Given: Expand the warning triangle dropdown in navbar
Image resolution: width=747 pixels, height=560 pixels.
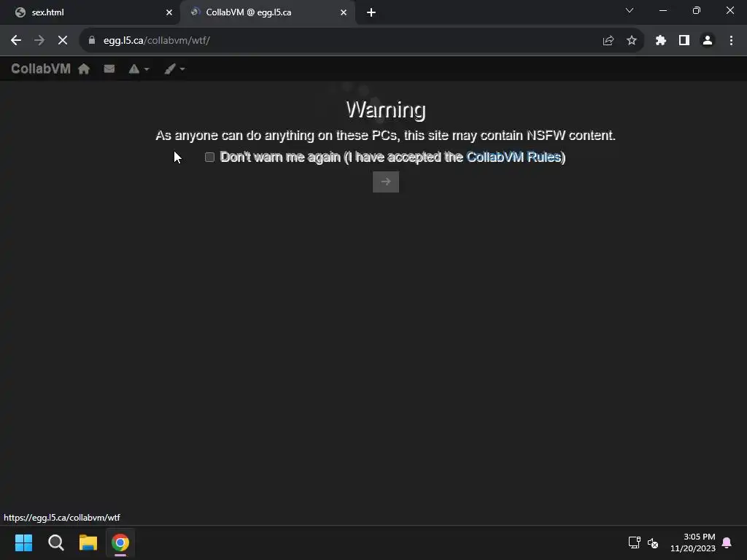Looking at the screenshot, I should coord(139,69).
